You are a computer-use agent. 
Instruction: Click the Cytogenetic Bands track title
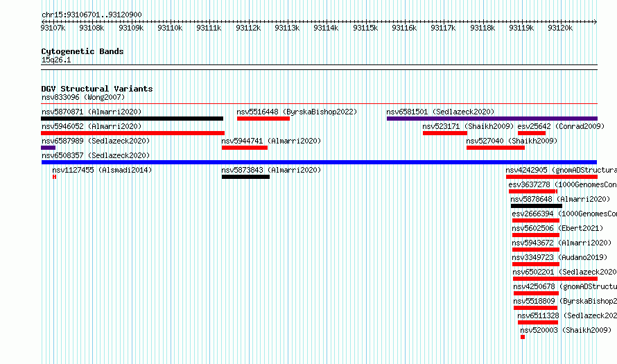point(82,51)
